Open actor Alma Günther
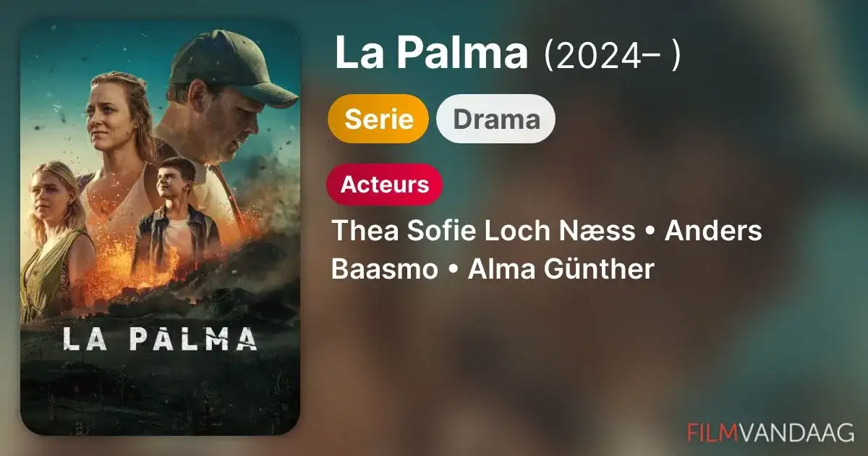Screen dimensions: 868x456 point(561,269)
